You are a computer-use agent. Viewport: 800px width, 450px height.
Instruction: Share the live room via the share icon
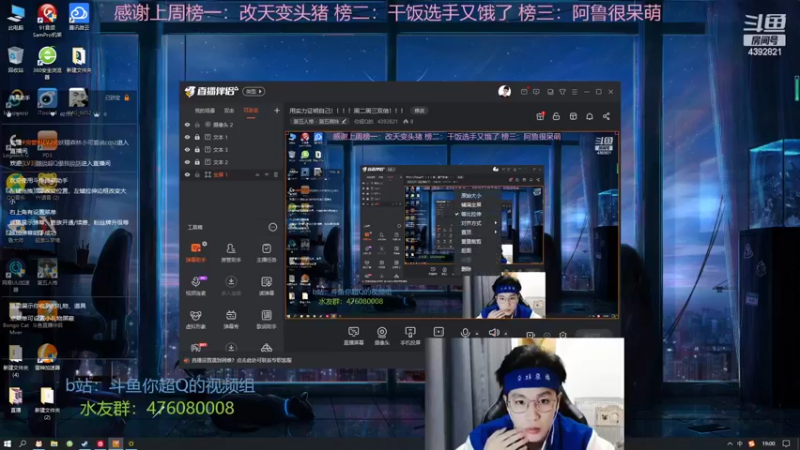pos(606,116)
